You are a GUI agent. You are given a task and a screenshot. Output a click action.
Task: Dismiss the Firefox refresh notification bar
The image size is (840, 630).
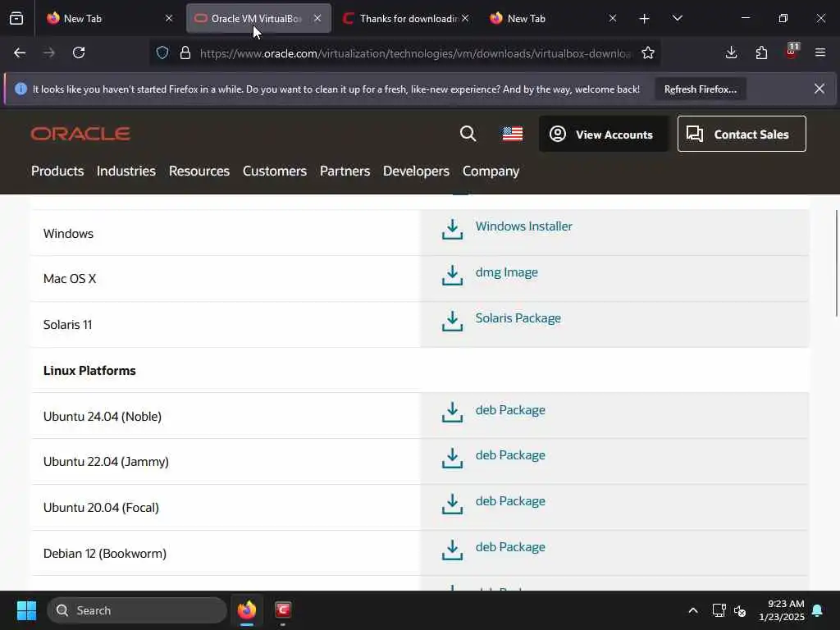(819, 89)
